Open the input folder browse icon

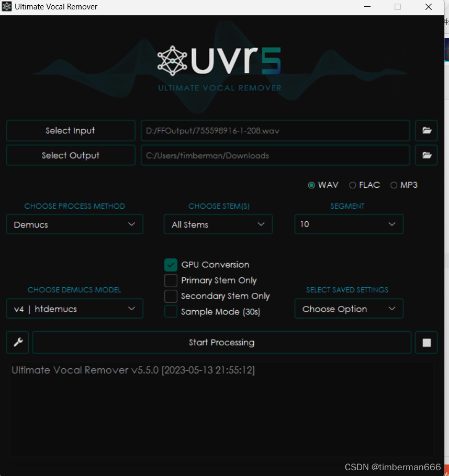click(x=426, y=131)
